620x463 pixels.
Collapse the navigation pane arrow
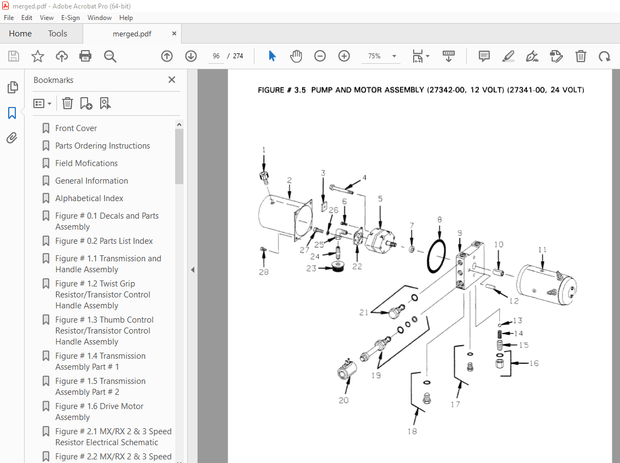[x=193, y=270]
